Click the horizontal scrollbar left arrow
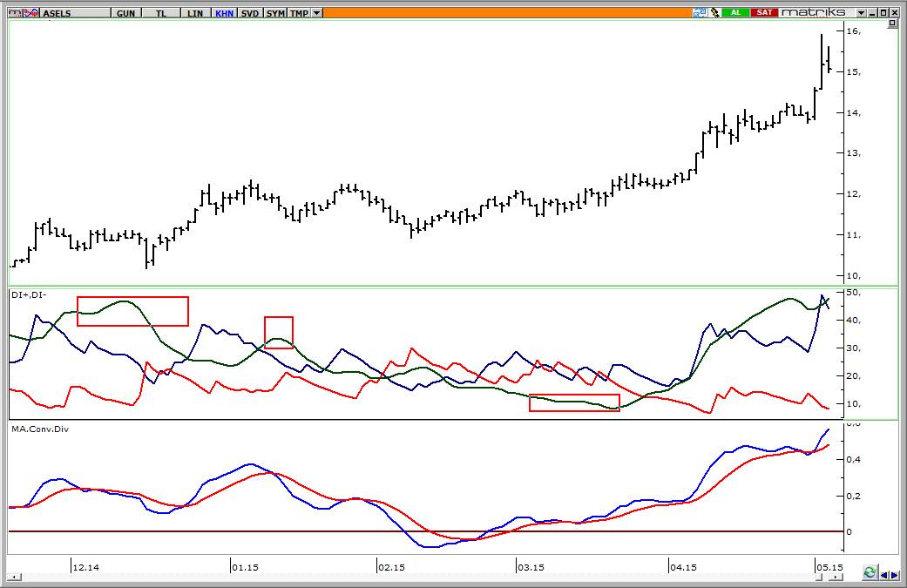The image size is (907, 588). coord(13,577)
